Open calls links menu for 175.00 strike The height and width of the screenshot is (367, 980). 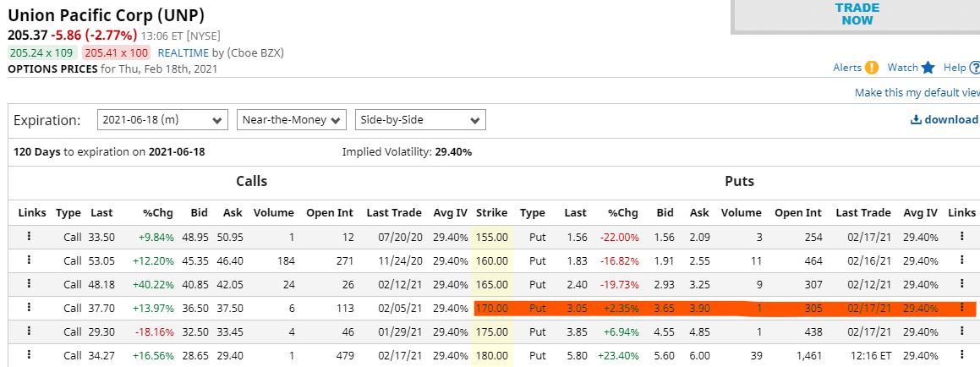(x=28, y=332)
